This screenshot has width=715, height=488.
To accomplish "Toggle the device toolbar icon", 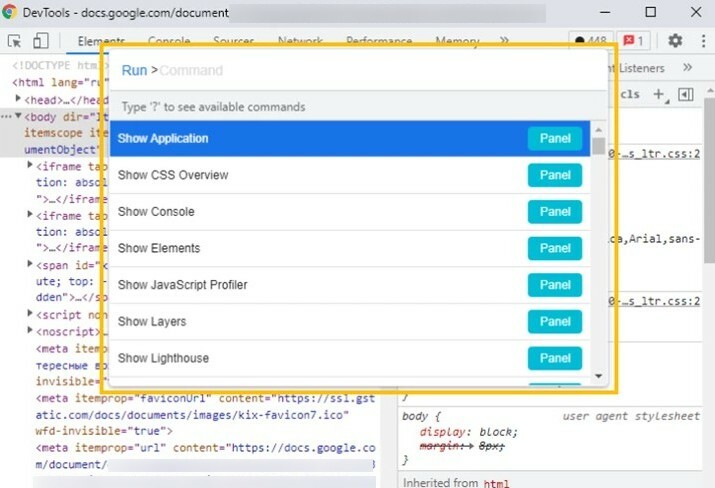I will click(41, 41).
